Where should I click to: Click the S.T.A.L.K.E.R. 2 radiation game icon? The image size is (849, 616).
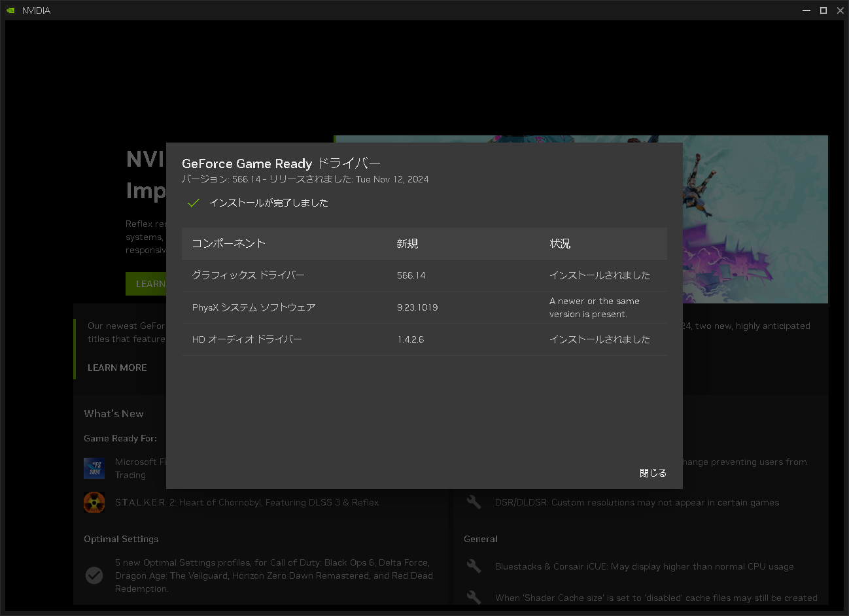pyautogui.click(x=94, y=502)
